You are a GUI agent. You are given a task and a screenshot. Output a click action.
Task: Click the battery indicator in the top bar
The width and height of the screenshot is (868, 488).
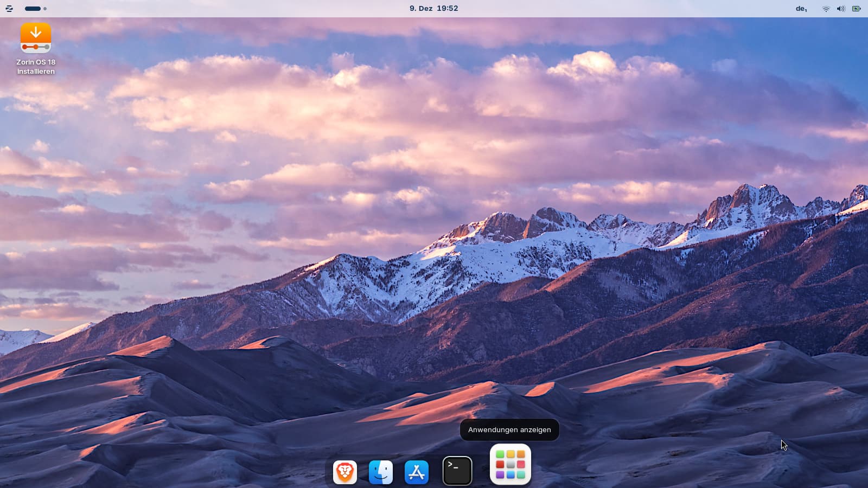(857, 9)
